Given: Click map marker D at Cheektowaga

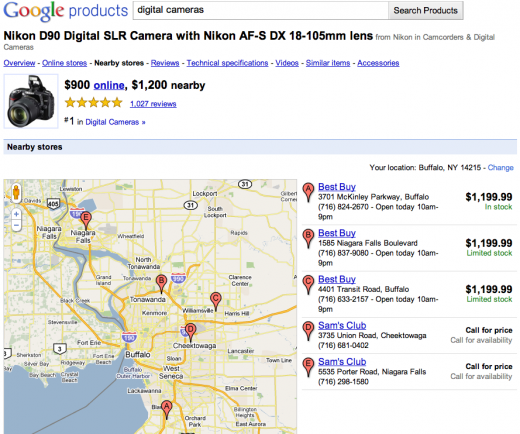Looking at the screenshot, I should pos(190,332).
